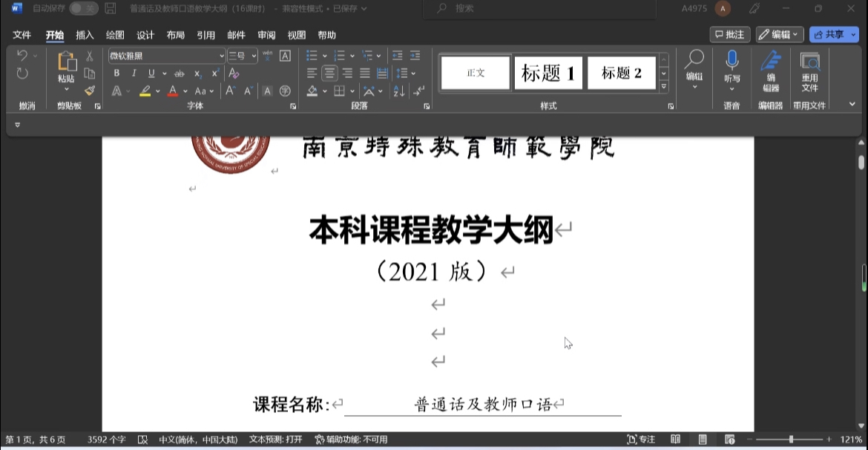Center align the paragraph text
The width and height of the screenshot is (868, 450).
point(329,74)
